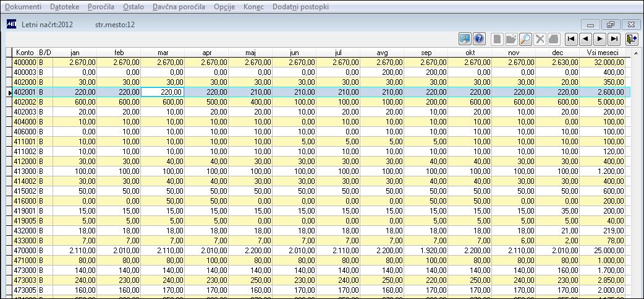Open the Ostalo menu
The height and width of the screenshot is (299, 644).
pyautogui.click(x=133, y=7)
